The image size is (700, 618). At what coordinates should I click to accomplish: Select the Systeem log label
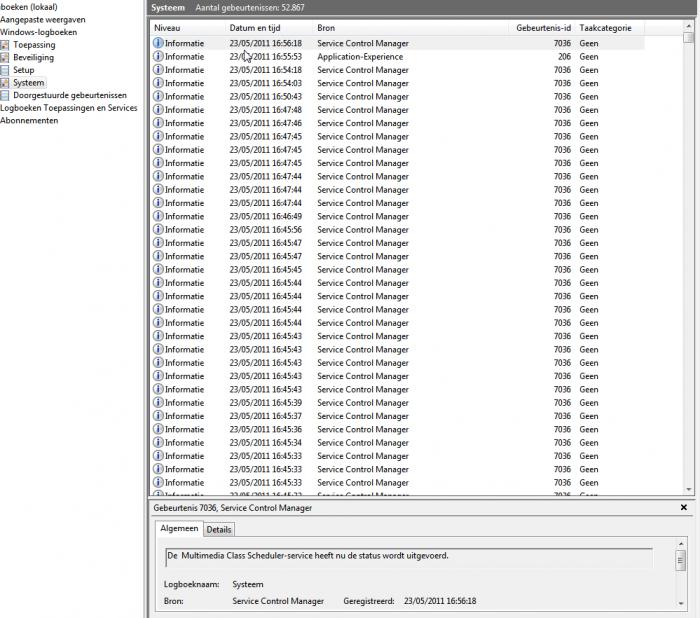coord(29,83)
